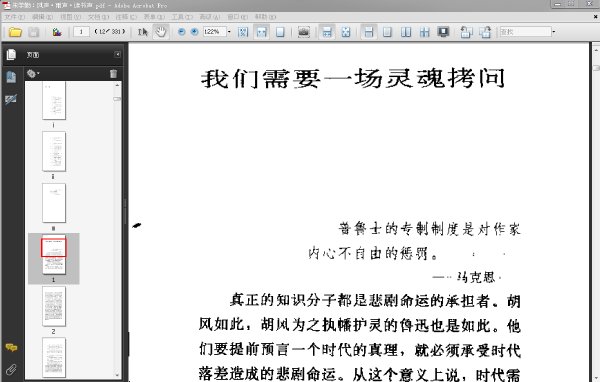Toggle the Fit Width view icon
The image size is (600, 382).
point(262,32)
